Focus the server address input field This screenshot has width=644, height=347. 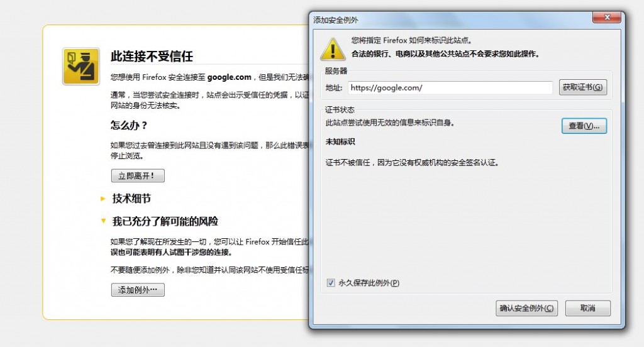point(450,88)
